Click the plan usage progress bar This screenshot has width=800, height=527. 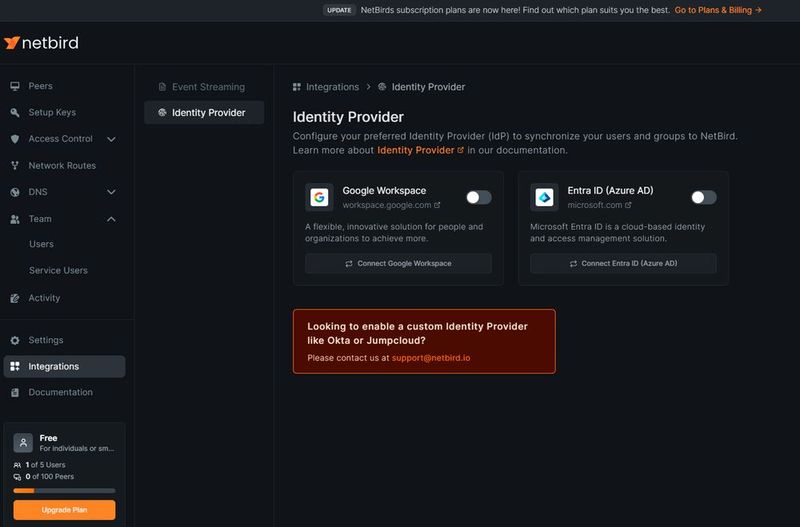pyautogui.click(x=64, y=491)
